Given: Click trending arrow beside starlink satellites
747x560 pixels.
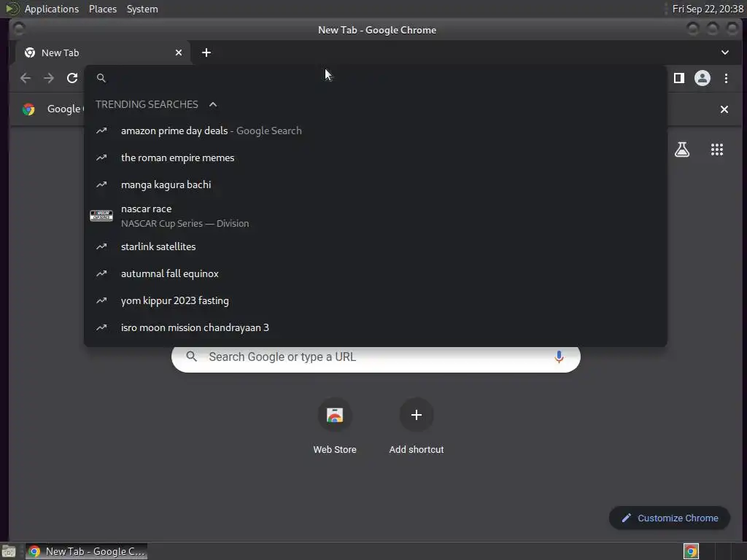Looking at the screenshot, I should (101, 246).
